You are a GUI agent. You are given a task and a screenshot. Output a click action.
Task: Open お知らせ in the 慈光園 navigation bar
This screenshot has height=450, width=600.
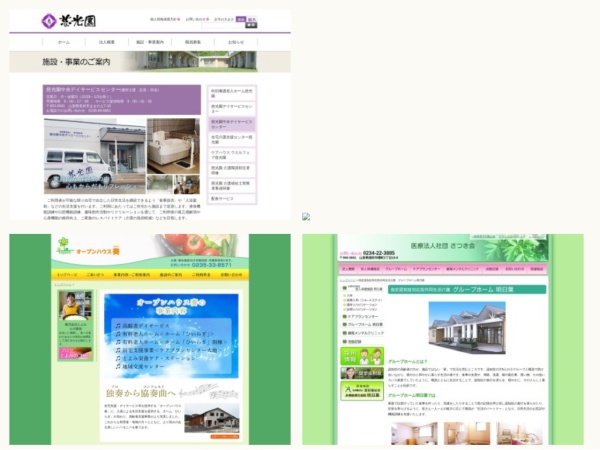pyautogui.click(x=236, y=42)
